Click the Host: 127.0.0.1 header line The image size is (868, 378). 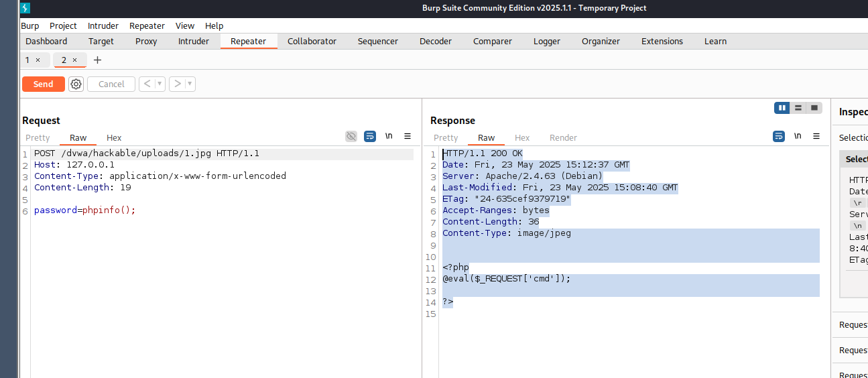74,165
